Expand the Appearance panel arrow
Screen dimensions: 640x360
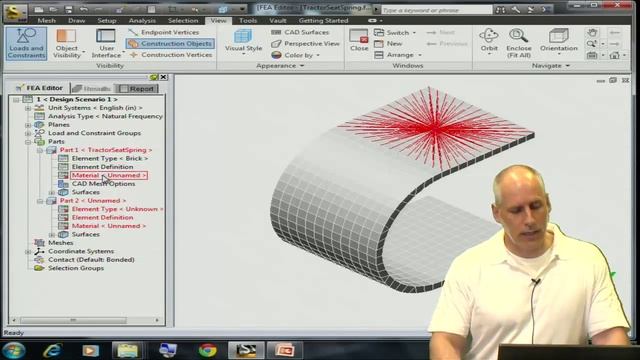[302, 66]
